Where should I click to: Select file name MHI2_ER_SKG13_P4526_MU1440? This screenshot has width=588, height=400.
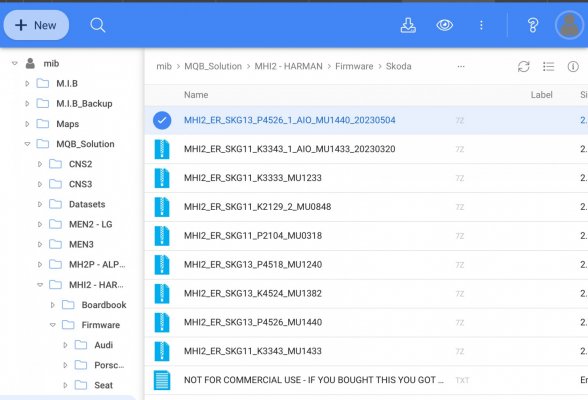pos(253,322)
